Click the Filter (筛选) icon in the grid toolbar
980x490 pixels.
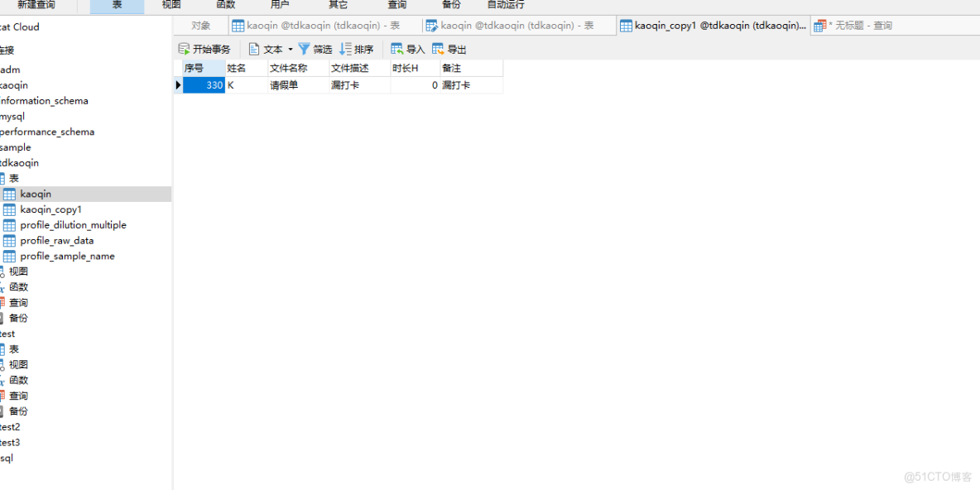316,48
